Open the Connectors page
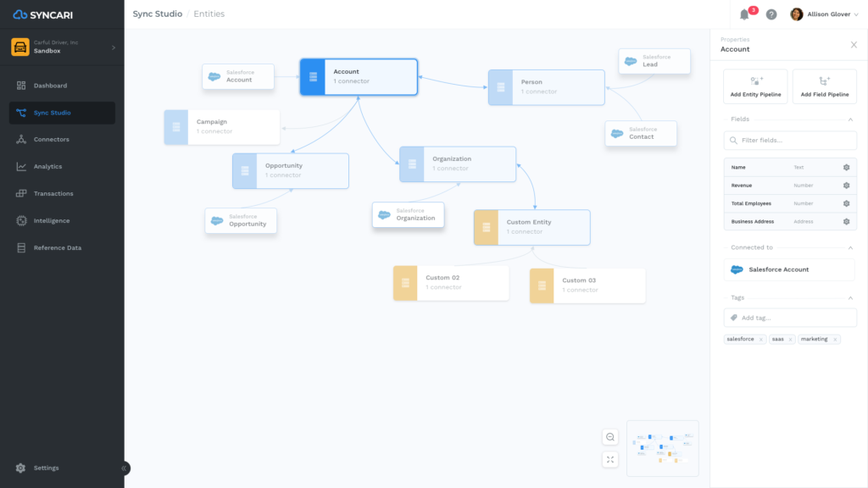The height and width of the screenshot is (488, 868). coord(62,140)
